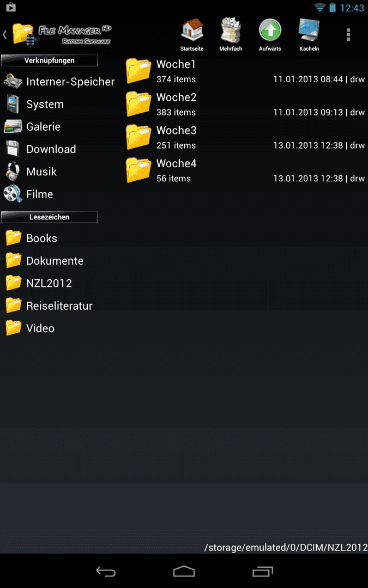Tap the Android recent apps button
Screen dimensions: 368x588
tap(262, 571)
